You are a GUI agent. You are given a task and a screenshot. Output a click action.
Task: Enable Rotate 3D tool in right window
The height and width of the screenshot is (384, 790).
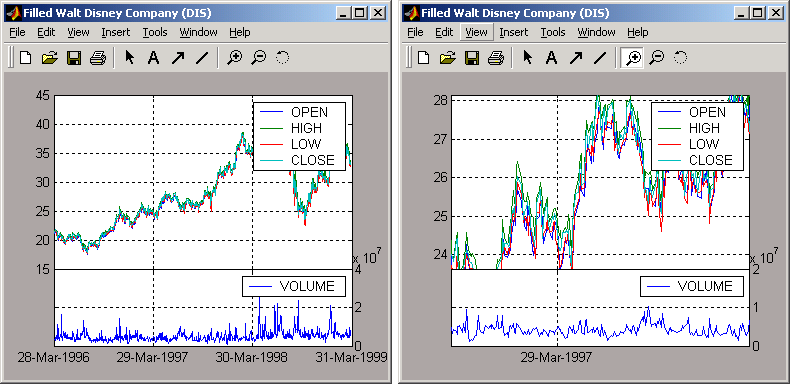point(680,58)
